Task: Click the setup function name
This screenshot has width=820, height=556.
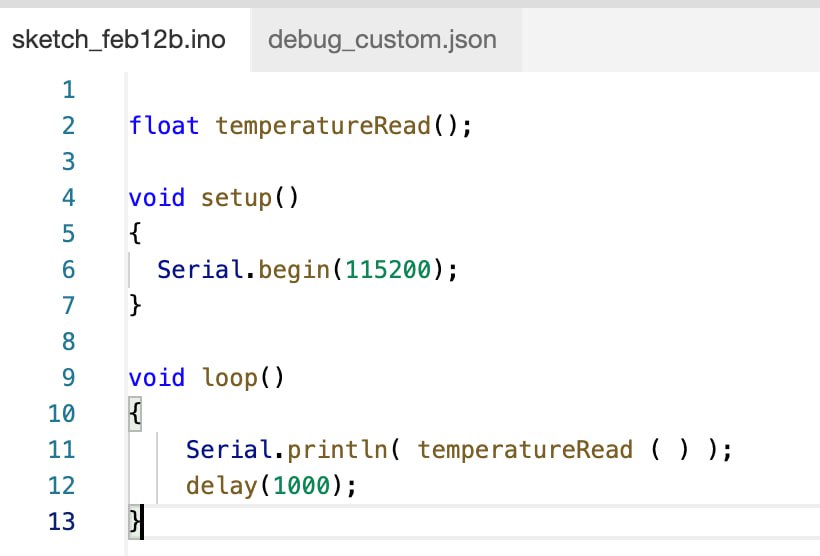Action: click(x=236, y=198)
